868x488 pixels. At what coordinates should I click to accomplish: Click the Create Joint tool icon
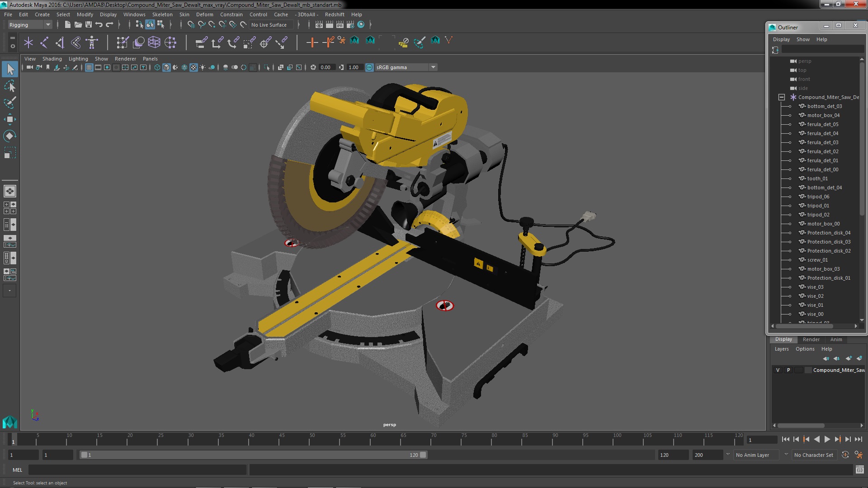tap(44, 42)
